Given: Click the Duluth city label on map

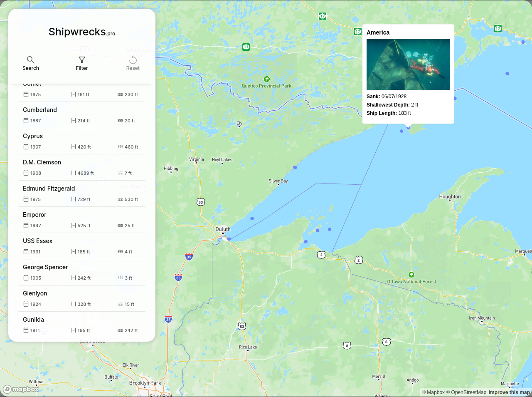Looking at the screenshot, I should (x=223, y=229).
